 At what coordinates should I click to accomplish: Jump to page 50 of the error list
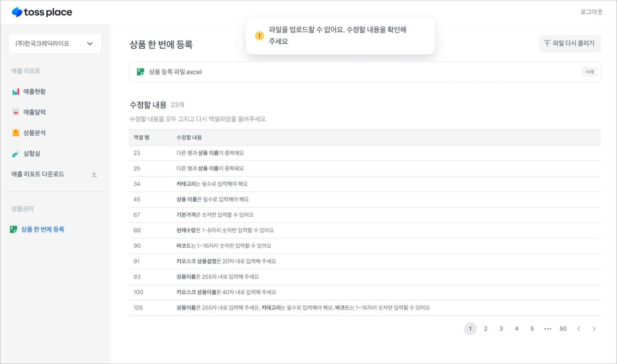coord(563,329)
